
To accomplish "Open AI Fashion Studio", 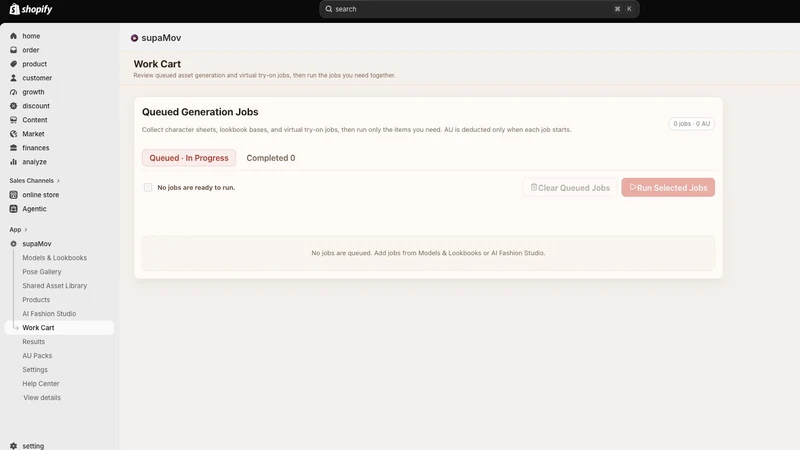I will [49, 314].
